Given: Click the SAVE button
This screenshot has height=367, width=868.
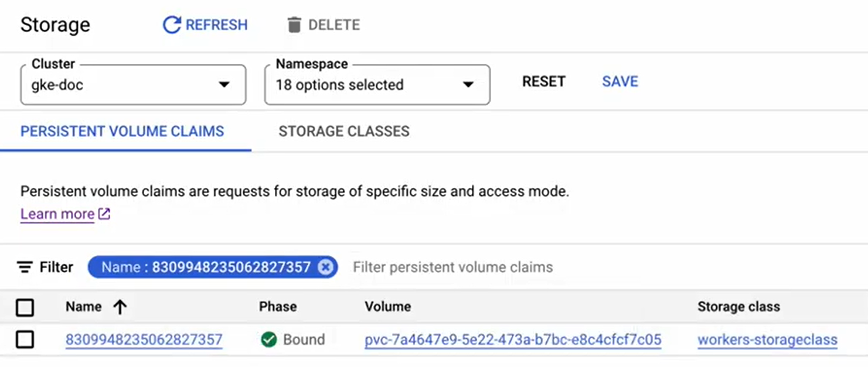Looking at the screenshot, I should (x=619, y=81).
